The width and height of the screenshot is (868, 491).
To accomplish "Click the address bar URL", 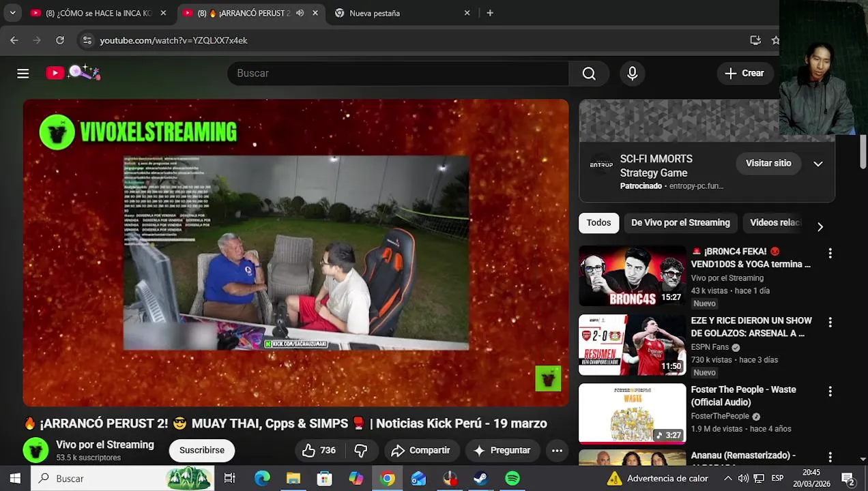I will [x=173, y=40].
